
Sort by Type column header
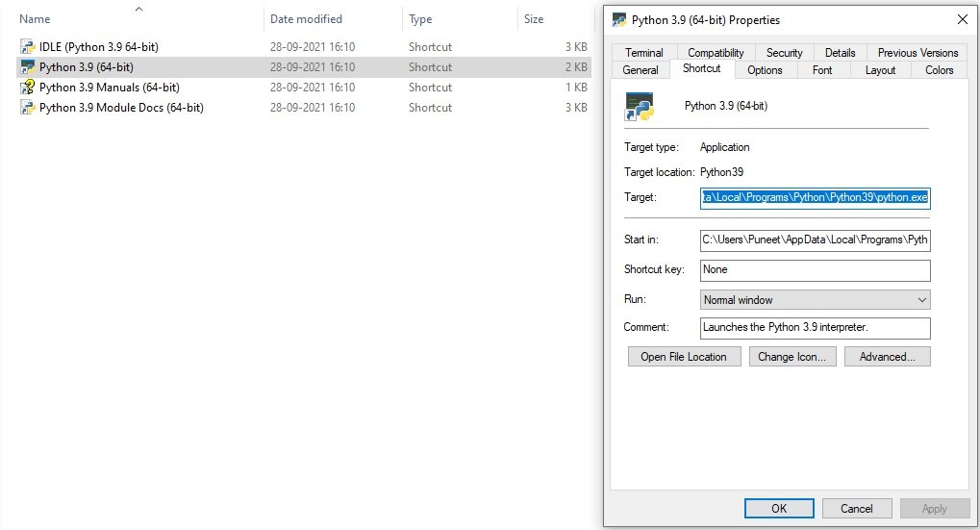[x=420, y=19]
